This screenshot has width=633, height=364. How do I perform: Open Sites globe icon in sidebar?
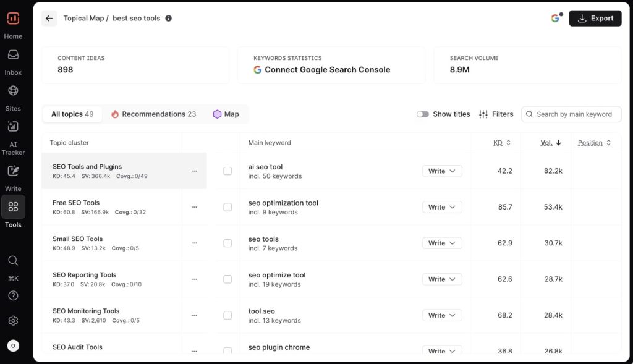pos(13,90)
